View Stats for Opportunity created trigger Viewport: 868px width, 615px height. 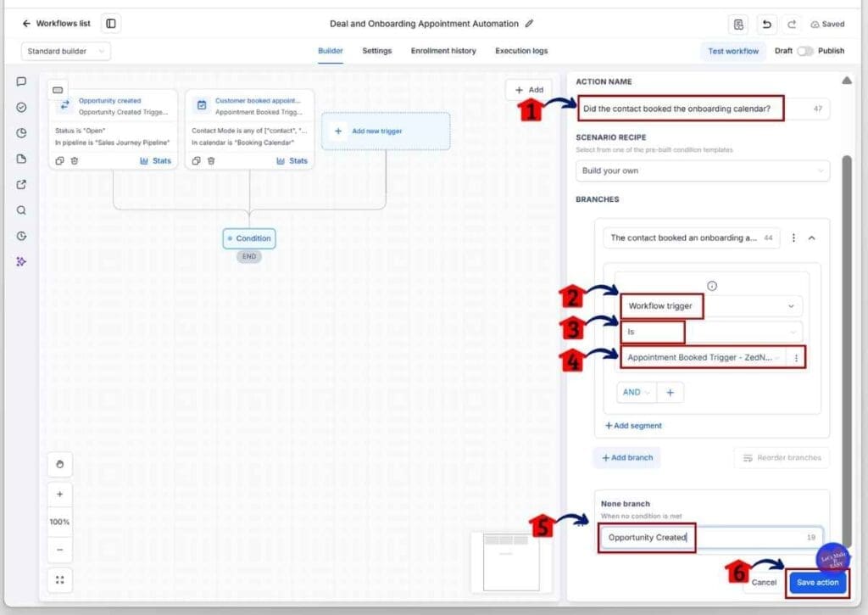(x=156, y=160)
